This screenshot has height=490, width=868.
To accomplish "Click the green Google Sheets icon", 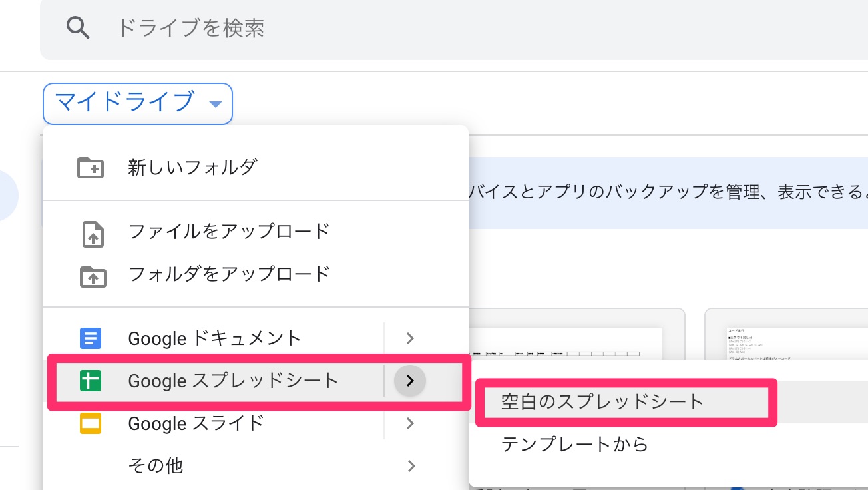I will click(x=91, y=381).
